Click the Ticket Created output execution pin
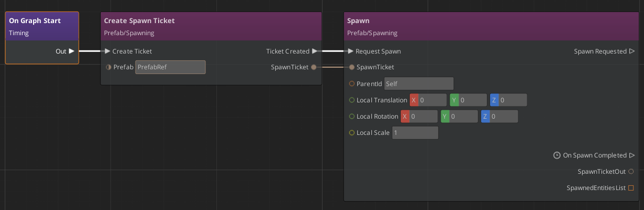 314,51
